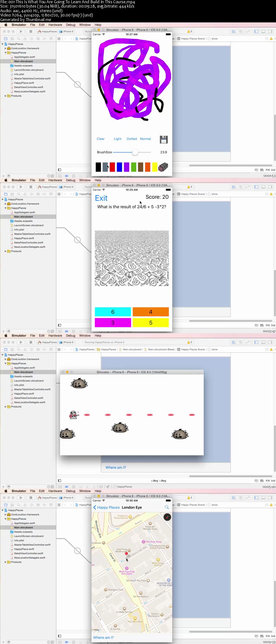Image resolution: width=276 pixels, height=644 pixels.
Task: Click the Xcode Run button in the game frame
Action: [21, 342]
